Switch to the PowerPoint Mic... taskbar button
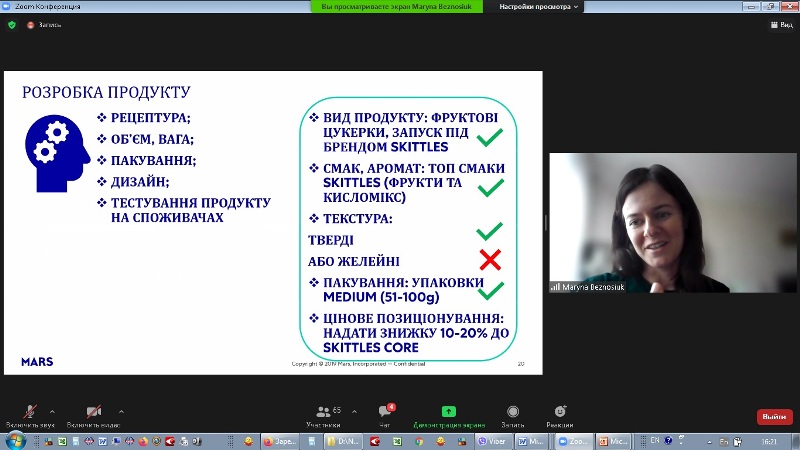 [614, 441]
